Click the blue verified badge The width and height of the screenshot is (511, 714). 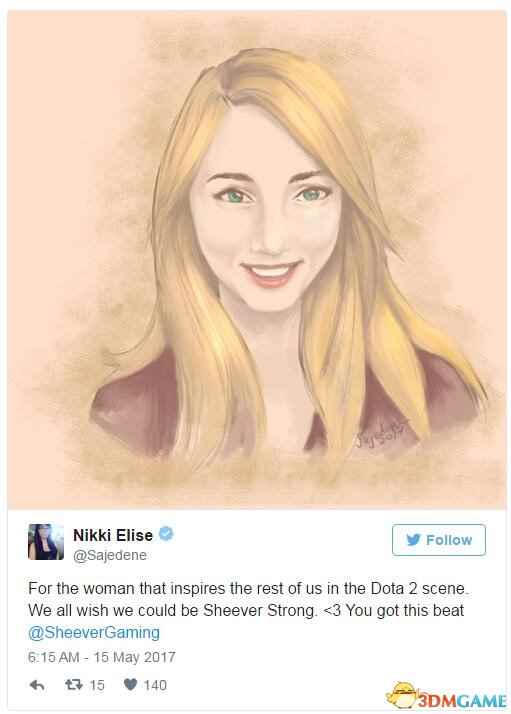pos(166,534)
